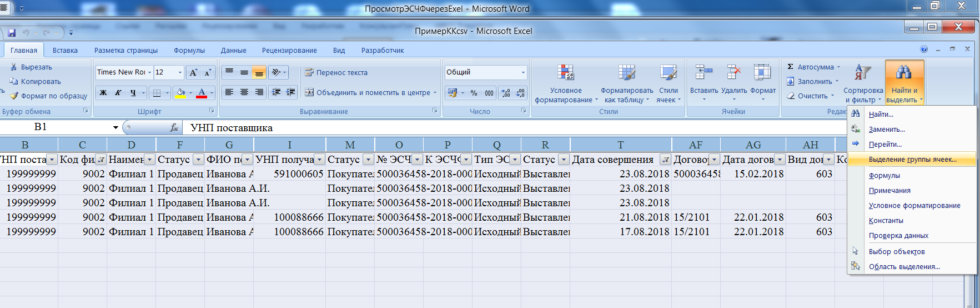This screenshot has width=980, height=308.
Task: Click the Delete cells icon
Action: tap(734, 72)
